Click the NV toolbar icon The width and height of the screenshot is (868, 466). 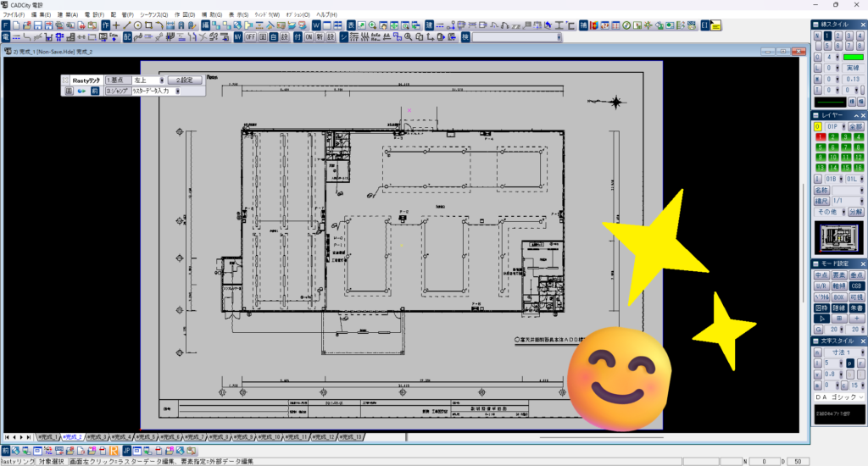click(237, 37)
